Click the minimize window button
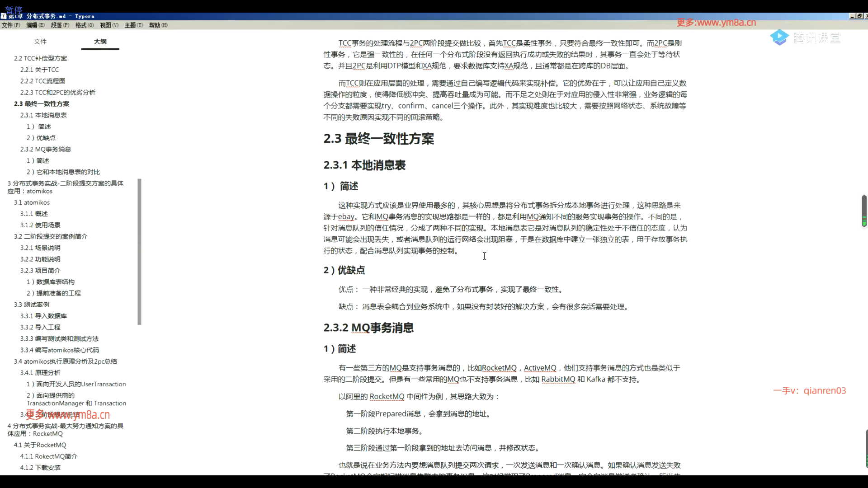 point(852,16)
